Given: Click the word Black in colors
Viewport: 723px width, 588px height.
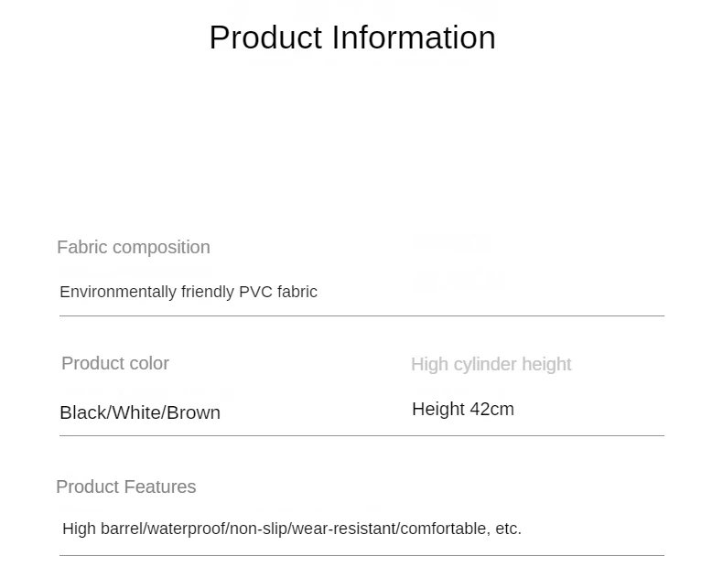Looking at the screenshot, I should (82, 412).
